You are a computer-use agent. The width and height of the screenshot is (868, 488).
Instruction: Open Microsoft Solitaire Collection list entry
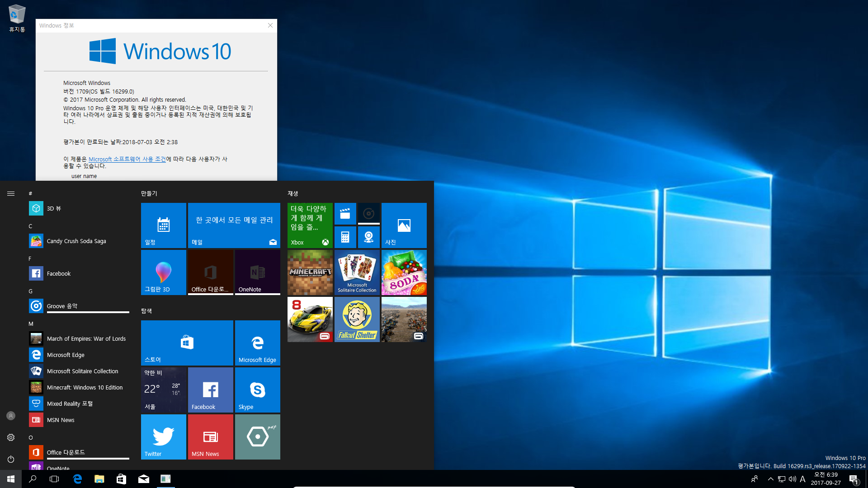pyautogui.click(x=79, y=371)
